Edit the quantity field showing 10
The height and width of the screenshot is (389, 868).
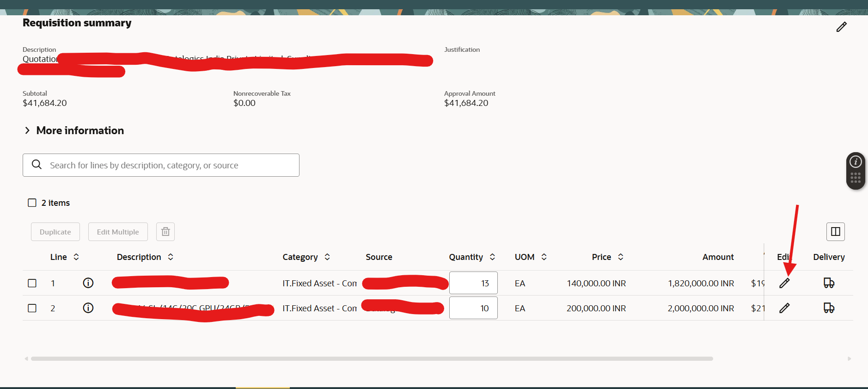pyautogui.click(x=473, y=308)
